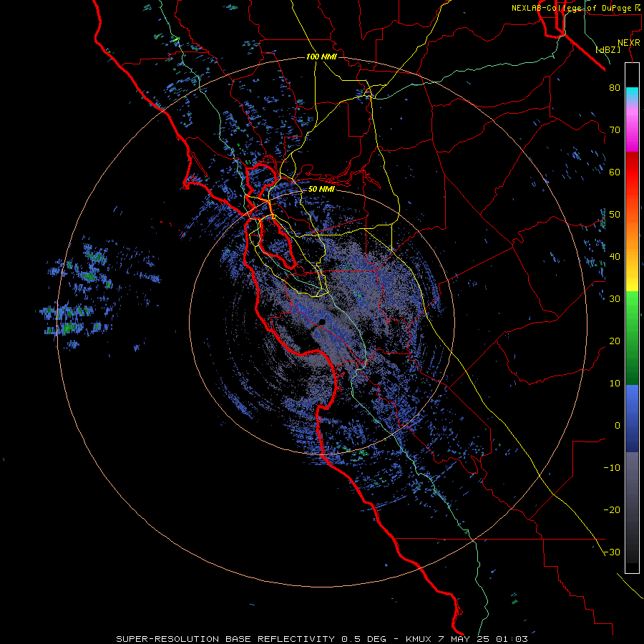Viewport: 644px width, 644px height.
Task: Click the 40 dBZ scale value
Action: pyautogui.click(x=615, y=257)
